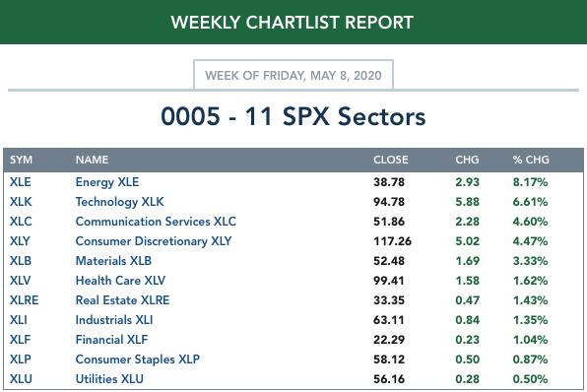
Task: Click the Week of Friday date box
Action: [293, 75]
